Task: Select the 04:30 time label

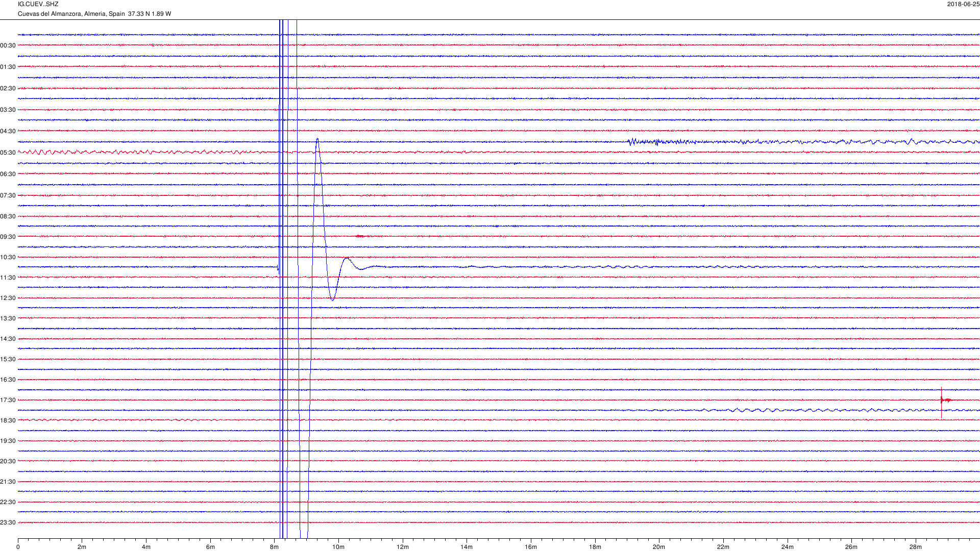Action: pos(8,131)
